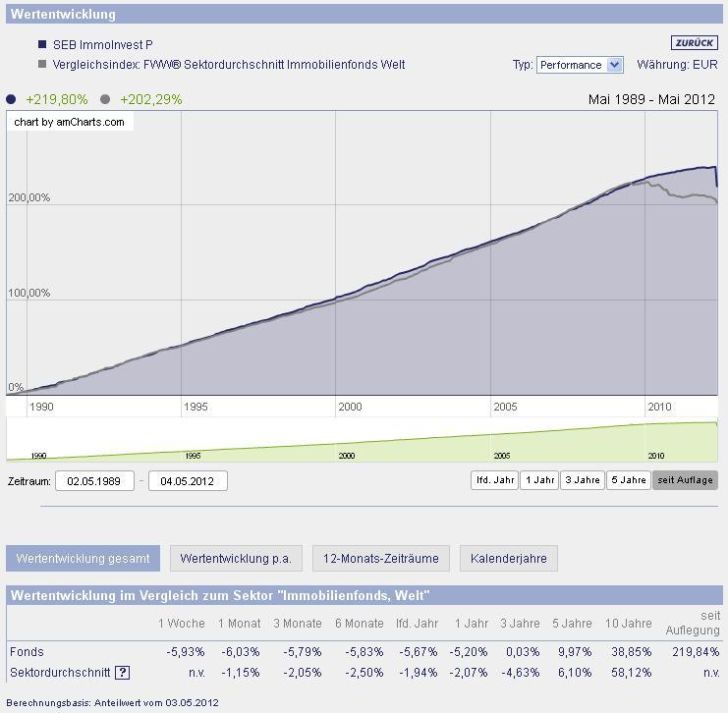The image size is (728, 713).
Task: Select the seit Auflage period button
Action: click(x=685, y=480)
